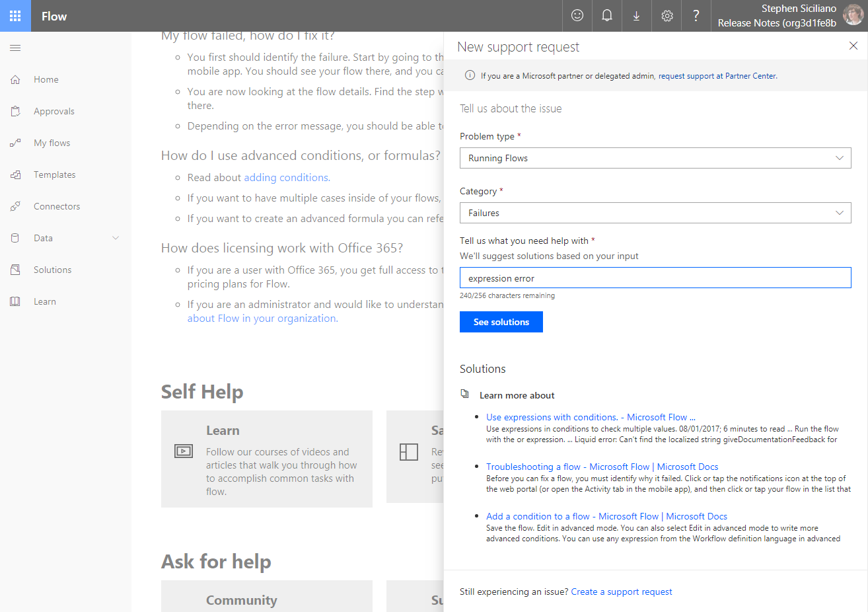Click the download arrow icon

pyautogui.click(x=636, y=16)
